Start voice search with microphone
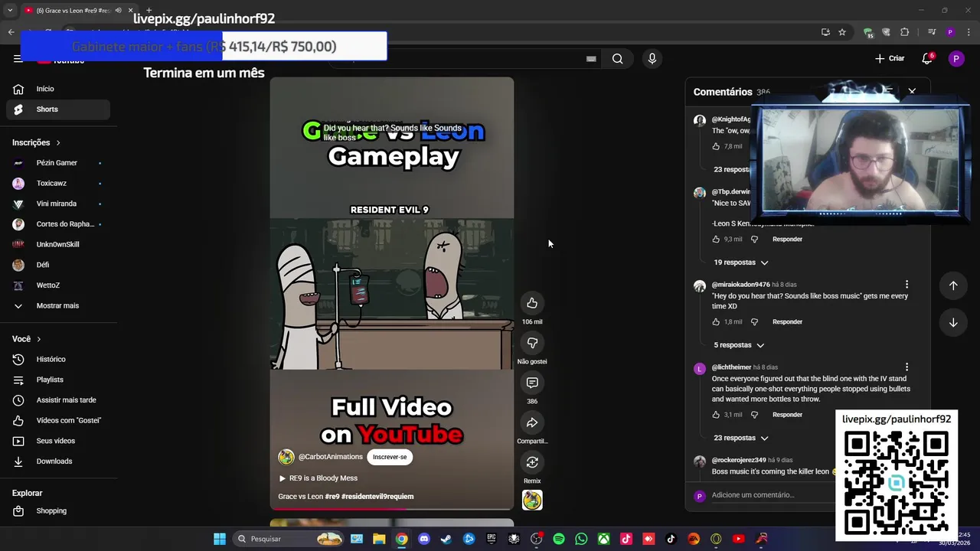 (652, 59)
